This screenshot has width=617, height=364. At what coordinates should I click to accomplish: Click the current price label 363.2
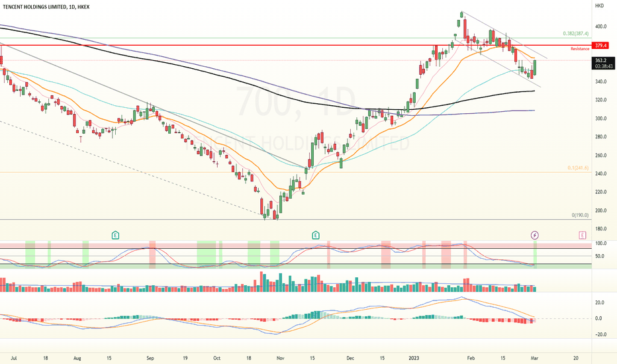click(600, 61)
